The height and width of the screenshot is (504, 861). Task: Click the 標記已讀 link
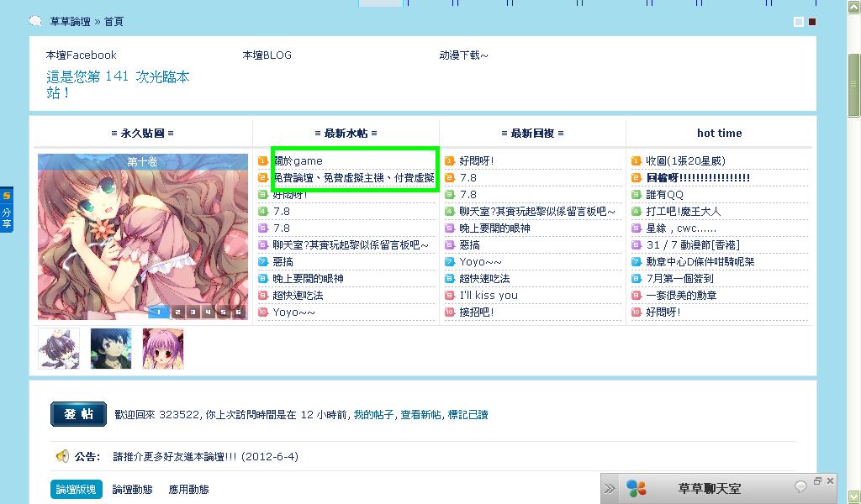point(467,415)
